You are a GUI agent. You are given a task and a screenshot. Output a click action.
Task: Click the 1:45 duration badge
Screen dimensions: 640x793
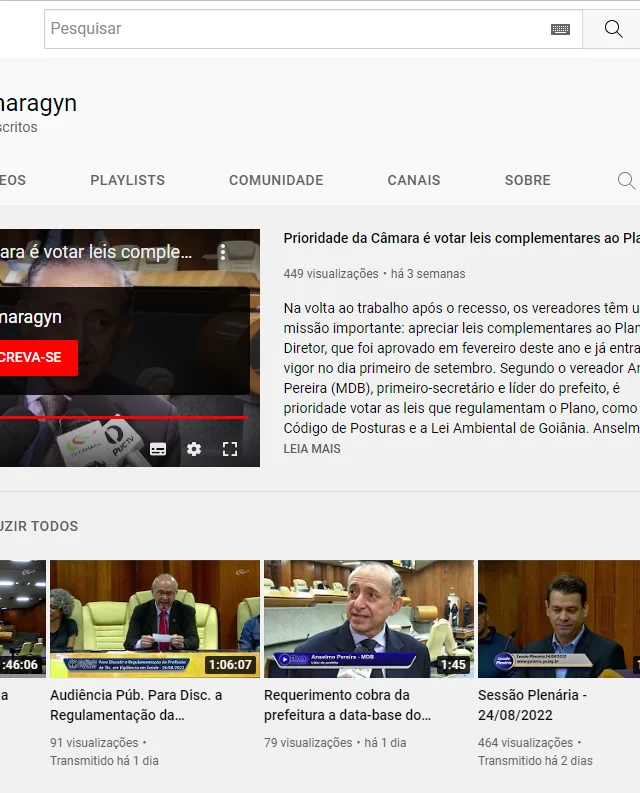coord(453,665)
